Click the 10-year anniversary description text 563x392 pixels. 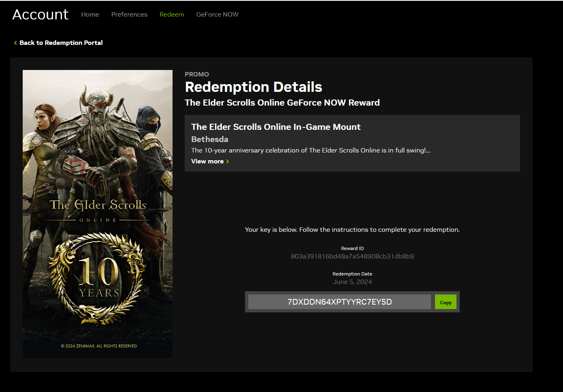(x=311, y=150)
